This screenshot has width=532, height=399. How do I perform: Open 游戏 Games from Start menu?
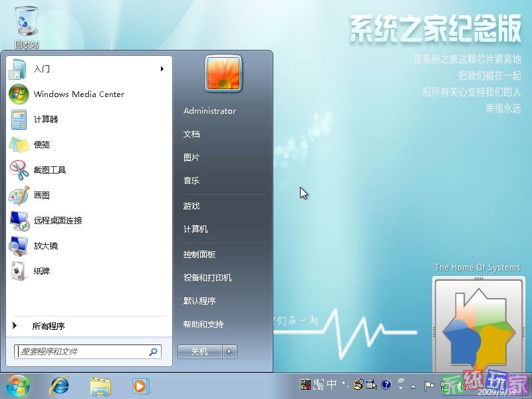(x=192, y=206)
